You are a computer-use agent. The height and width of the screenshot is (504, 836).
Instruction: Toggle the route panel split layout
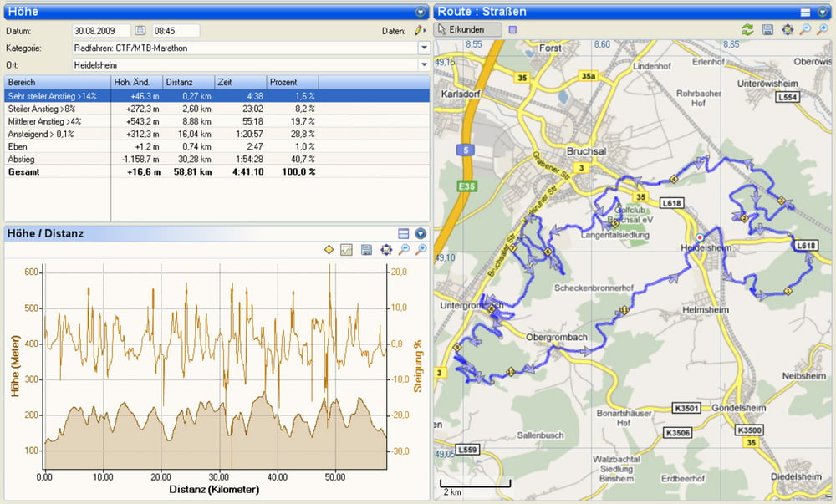[x=805, y=12]
